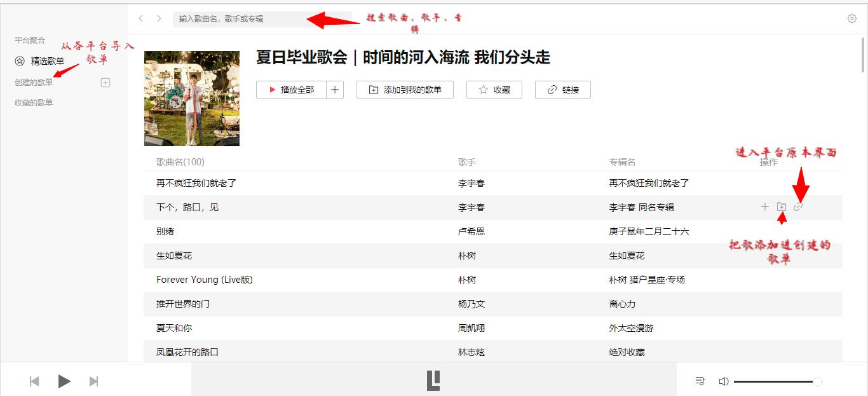Toggle favorite with the 收藏 star
The height and width of the screenshot is (396, 868).
pyautogui.click(x=494, y=90)
